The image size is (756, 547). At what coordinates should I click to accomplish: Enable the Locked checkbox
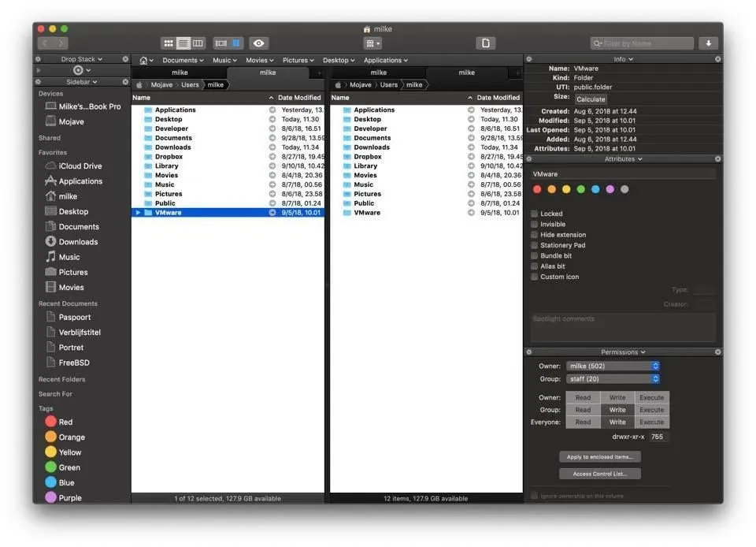point(535,214)
